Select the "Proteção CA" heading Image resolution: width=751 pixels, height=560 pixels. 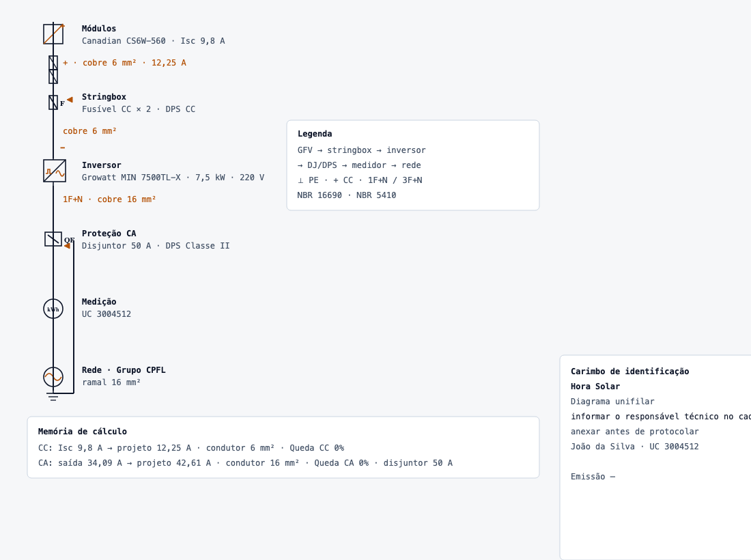[x=109, y=234]
